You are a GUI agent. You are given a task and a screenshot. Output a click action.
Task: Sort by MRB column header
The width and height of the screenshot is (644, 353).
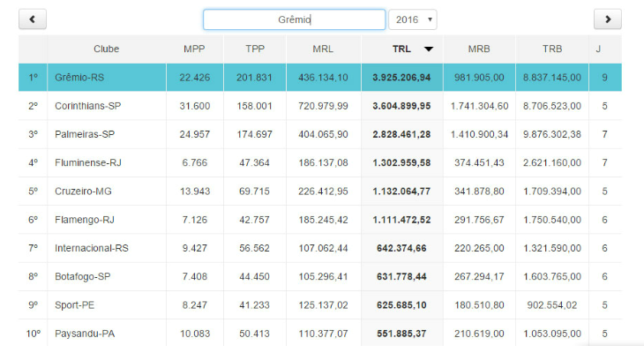pyautogui.click(x=479, y=49)
